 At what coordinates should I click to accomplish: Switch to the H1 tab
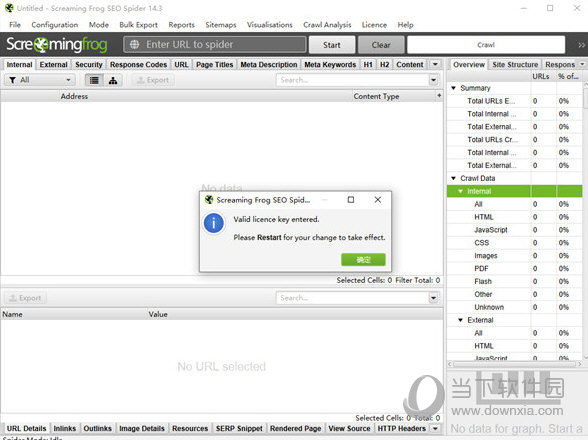coord(368,65)
